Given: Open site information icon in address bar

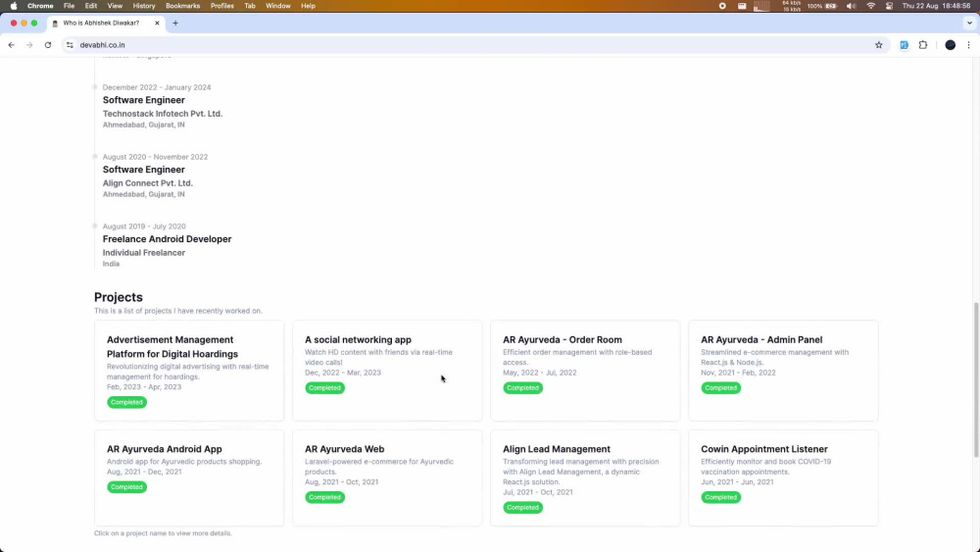Looking at the screenshot, I should [x=70, y=45].
